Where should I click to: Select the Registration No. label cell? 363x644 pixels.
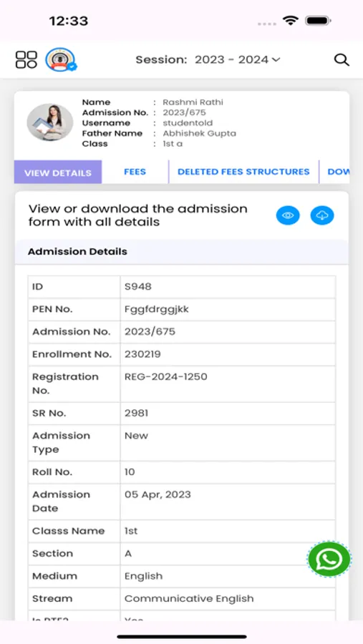click(x=74, y=384)
